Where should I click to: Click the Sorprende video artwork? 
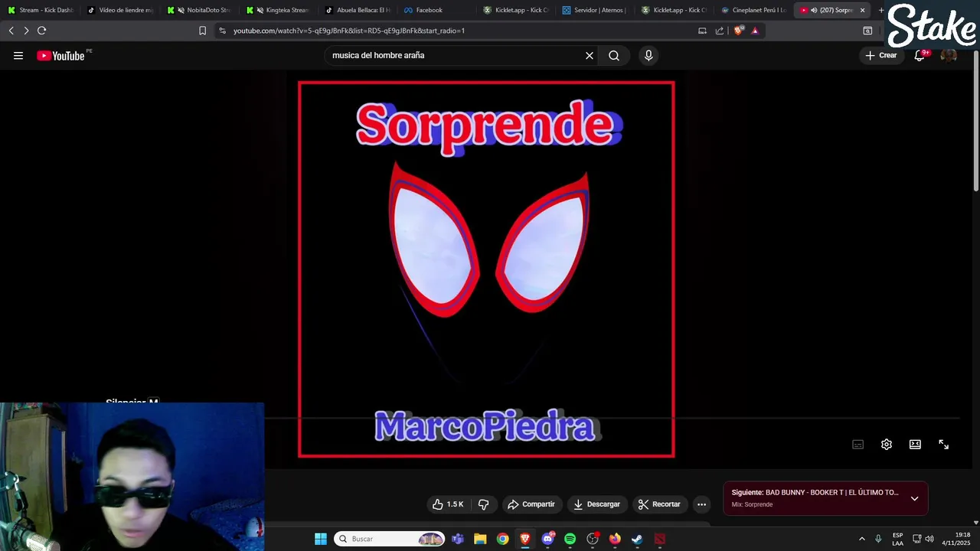[486, 269]
